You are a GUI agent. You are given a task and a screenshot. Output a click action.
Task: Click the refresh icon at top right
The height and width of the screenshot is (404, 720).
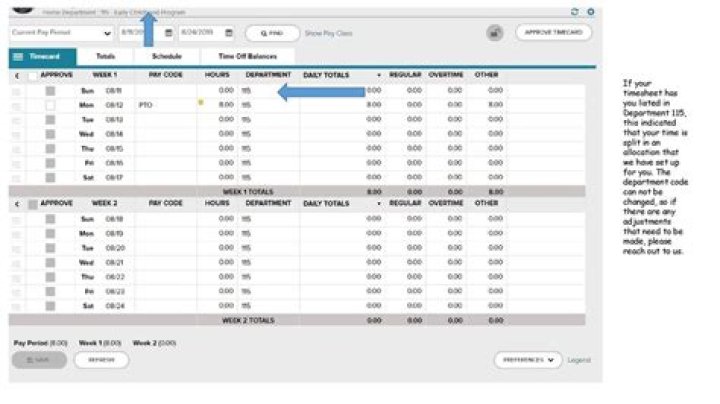pos(574,12)
